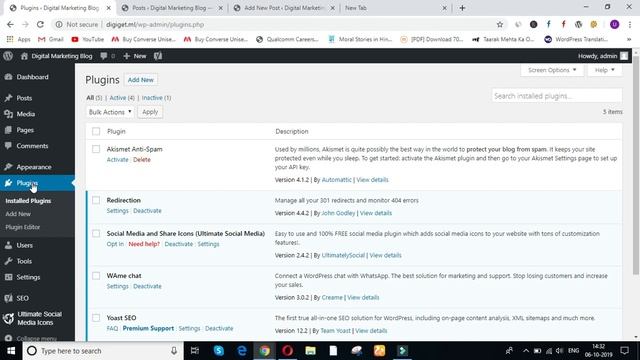Open Windows Start menu
Viewport: 640px width, 360px height.
(11, 351)
